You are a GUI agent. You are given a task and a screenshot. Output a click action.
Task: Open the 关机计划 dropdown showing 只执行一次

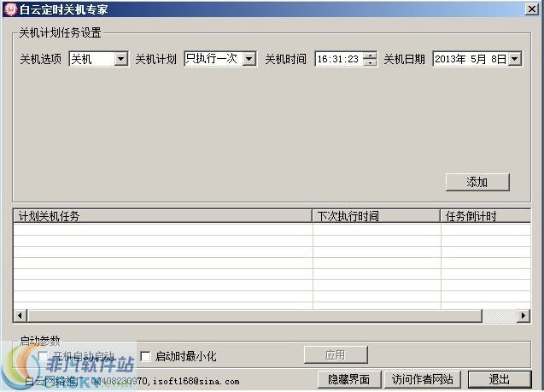(x=249, y=59)
